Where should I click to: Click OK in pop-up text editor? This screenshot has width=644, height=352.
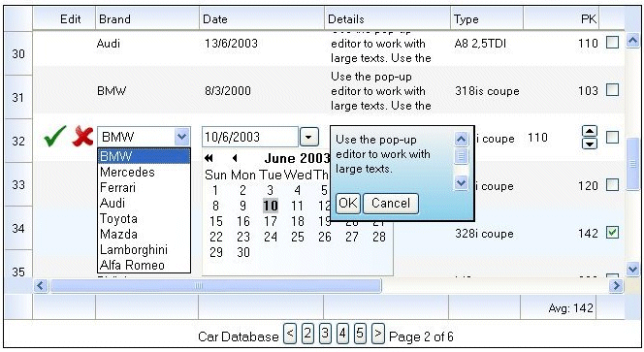(348, 204)
